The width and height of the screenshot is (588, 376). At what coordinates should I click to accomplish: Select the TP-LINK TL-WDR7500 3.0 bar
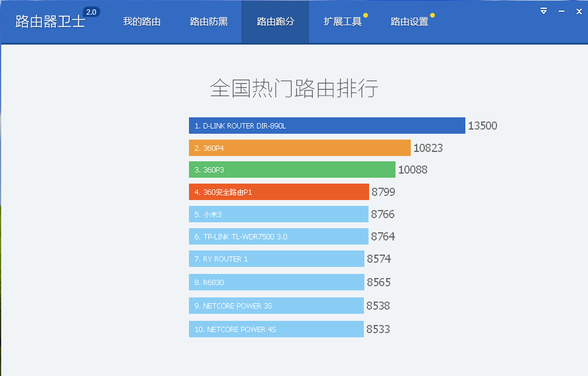[279, 236]
